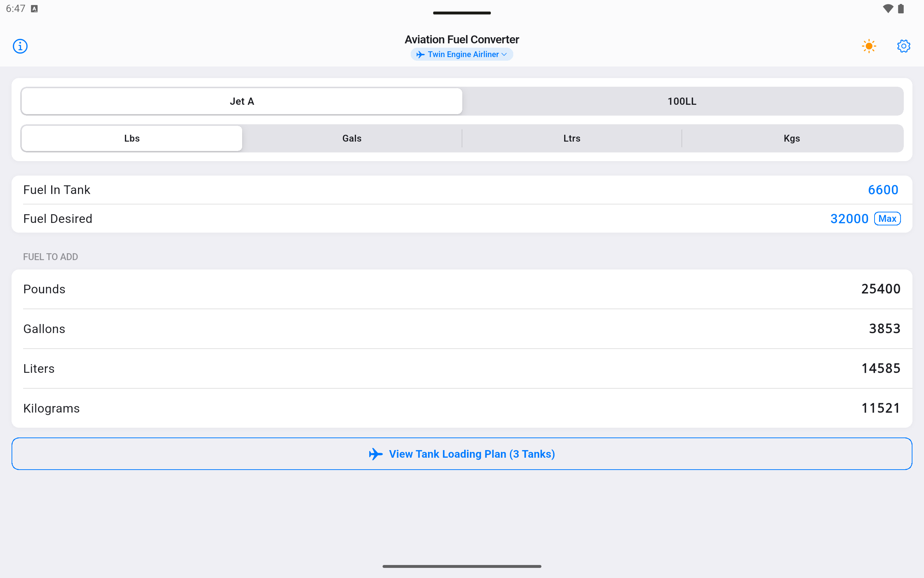Edit the Fuel Desired value 32000

pyautogui.click(x=849, y=219)
